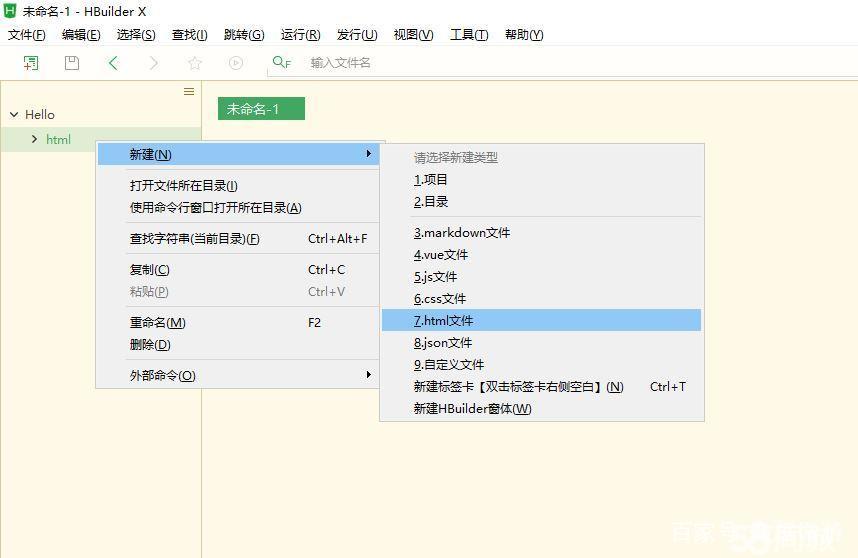
Task: Click the file search magnifier icon
Action: pyautogui.click(x=281, y=62)
